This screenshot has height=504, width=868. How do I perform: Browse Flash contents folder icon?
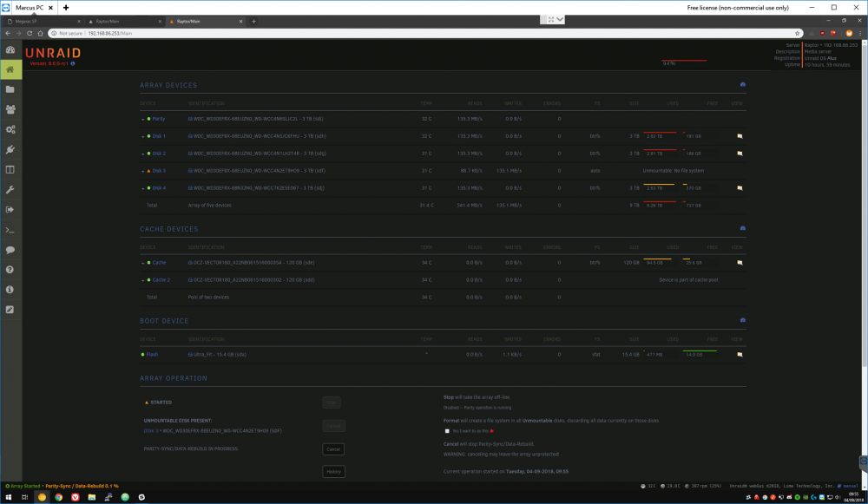[740, 355]
